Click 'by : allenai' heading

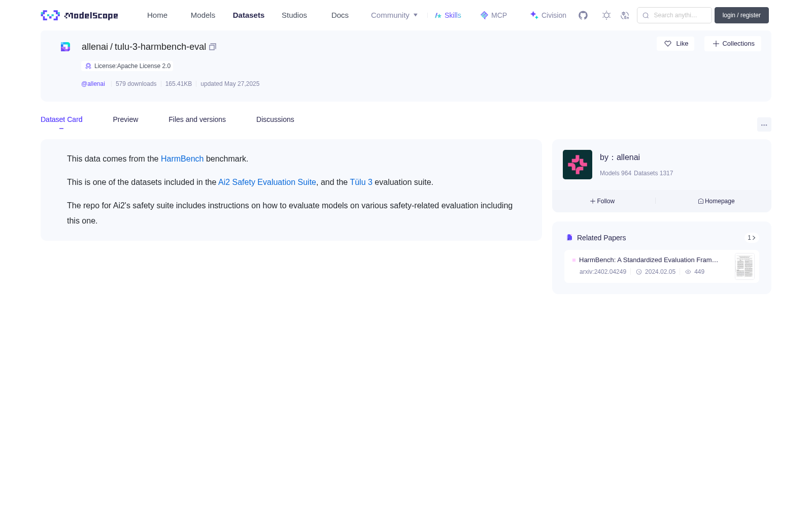click(x=620, y=157)
